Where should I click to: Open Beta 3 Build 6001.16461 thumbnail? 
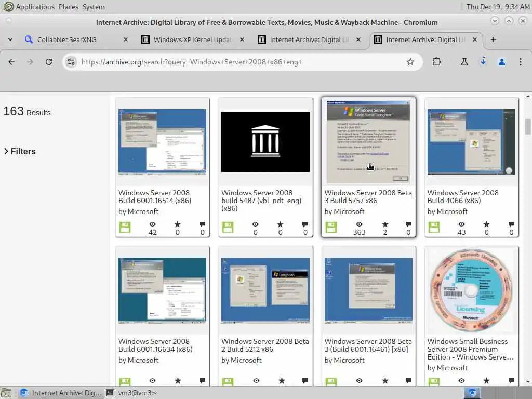pyautogui.click(x=368, y=290)
